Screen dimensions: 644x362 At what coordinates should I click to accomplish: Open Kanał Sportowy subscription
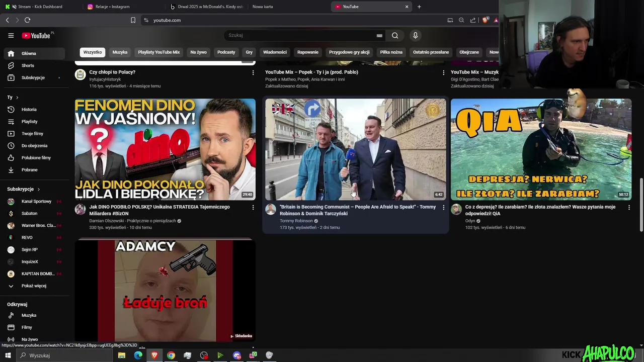[34, 201]
